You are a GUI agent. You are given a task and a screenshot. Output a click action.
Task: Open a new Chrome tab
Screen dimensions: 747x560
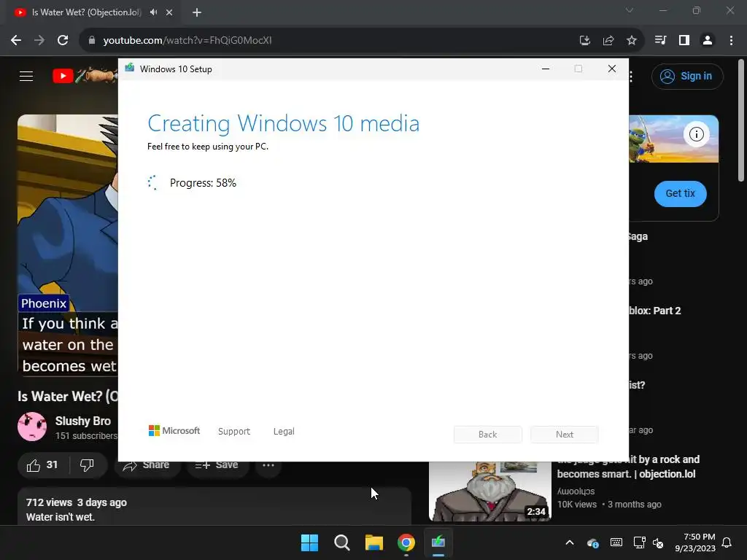(197, 12)
